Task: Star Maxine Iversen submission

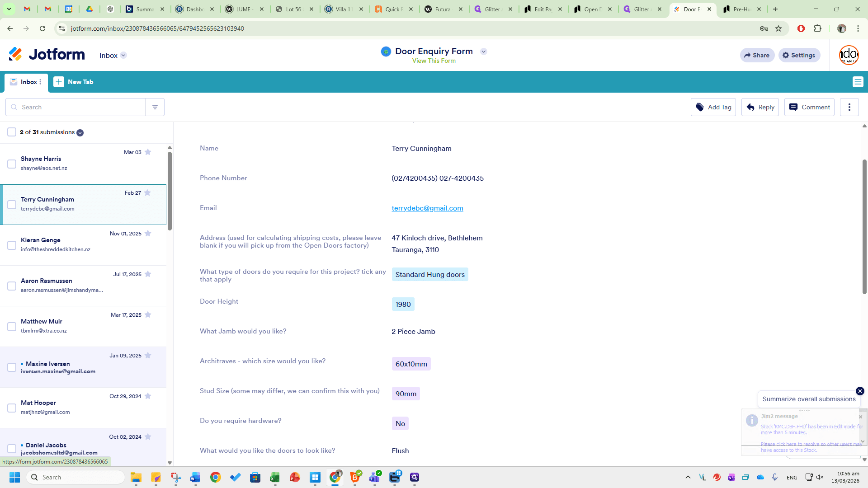Action: [148, 356]
